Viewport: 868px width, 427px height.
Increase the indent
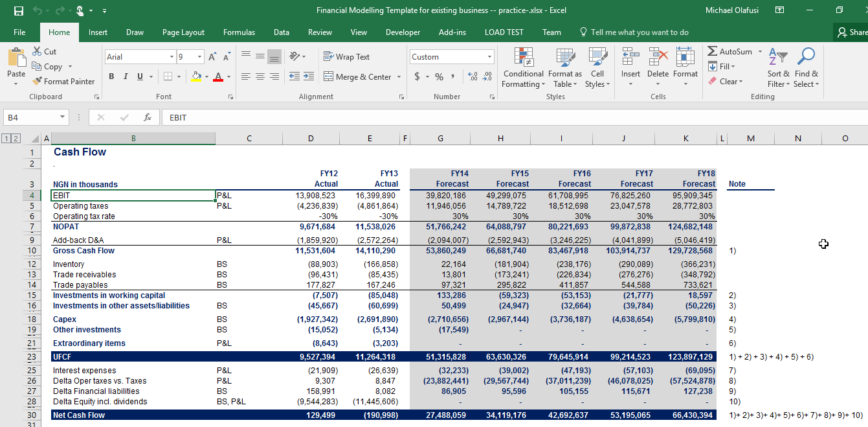click(307, 76)
